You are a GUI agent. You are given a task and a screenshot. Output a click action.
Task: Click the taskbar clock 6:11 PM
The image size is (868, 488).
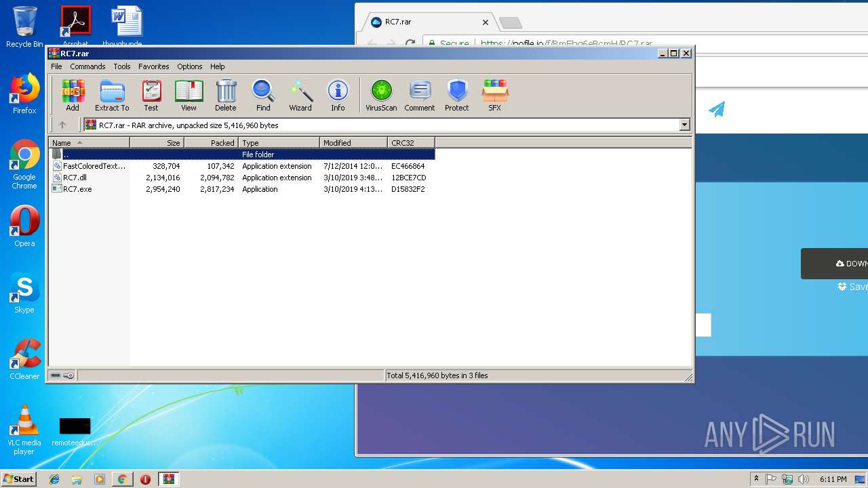click(833, 479)
